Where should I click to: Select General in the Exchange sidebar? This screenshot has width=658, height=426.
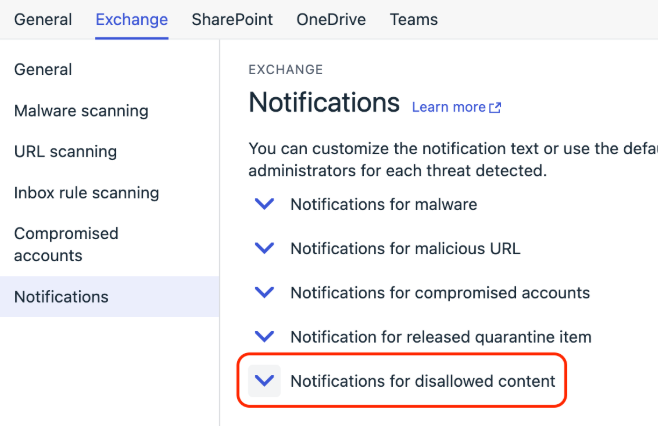coord(43,70)
